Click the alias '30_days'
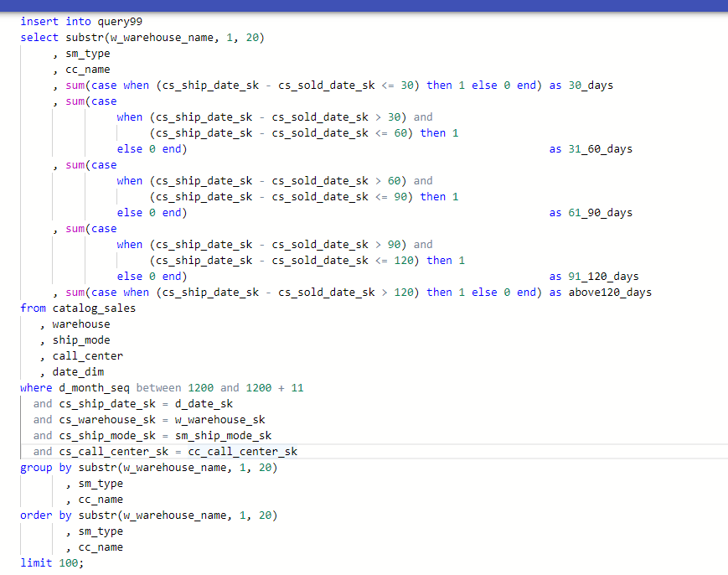Image resolution: width=728 pixels, height=575 pixels. click(x=591, y=85)
